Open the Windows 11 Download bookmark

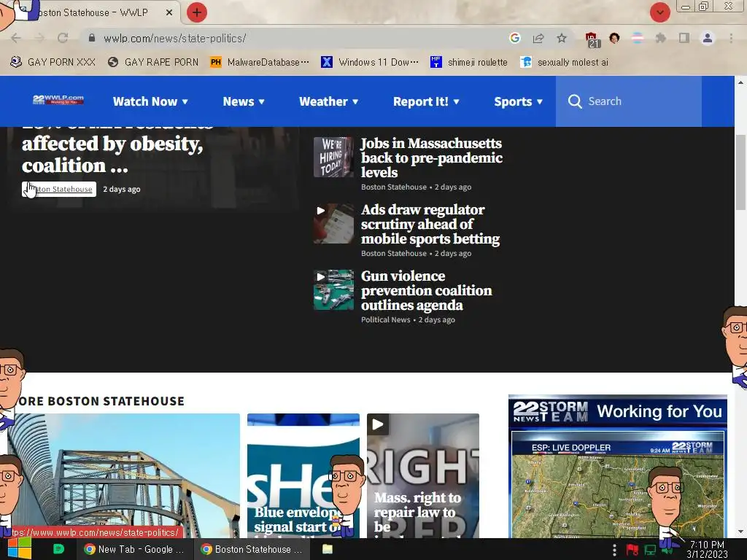click(370, 63)
